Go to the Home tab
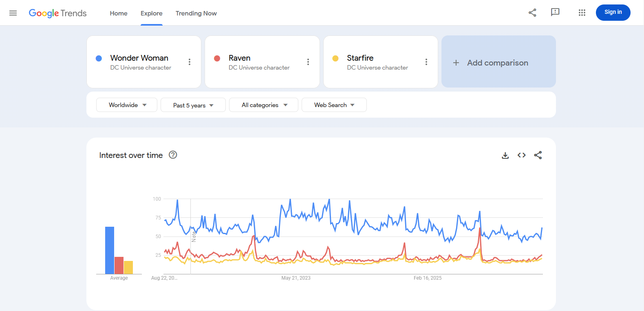Screen dimensions: 644x311 coord(119,13)
